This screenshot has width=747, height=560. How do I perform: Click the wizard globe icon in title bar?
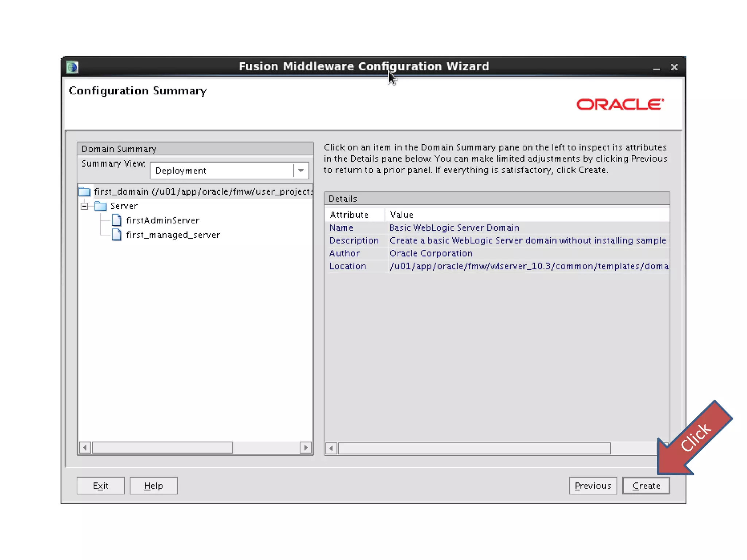(73, 67)
